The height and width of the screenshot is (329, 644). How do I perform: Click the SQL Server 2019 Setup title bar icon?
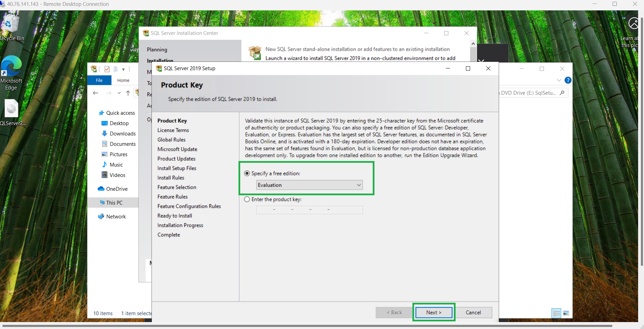[159, 68]
